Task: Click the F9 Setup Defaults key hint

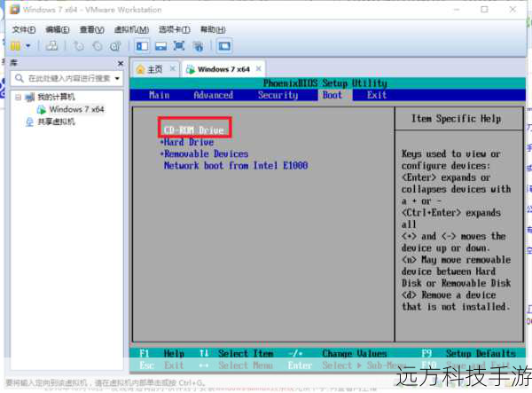Action: point(468,354)
